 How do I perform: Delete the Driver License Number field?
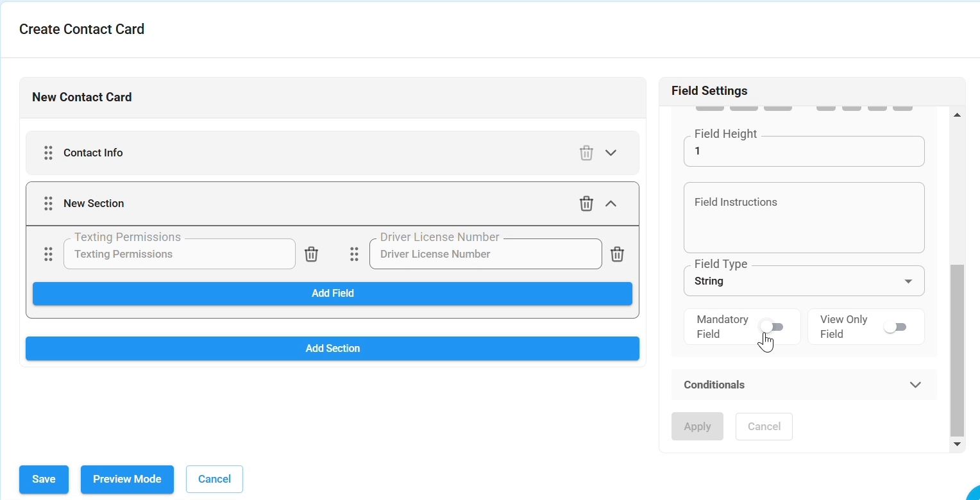tap(617, 254)
